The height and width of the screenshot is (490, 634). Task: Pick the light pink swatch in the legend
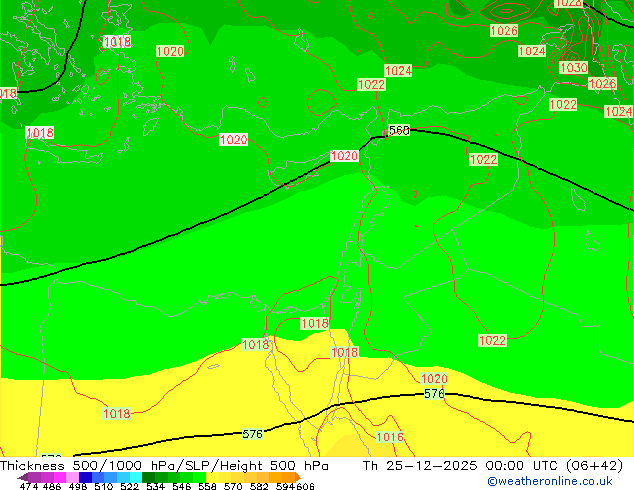[72, 477]
